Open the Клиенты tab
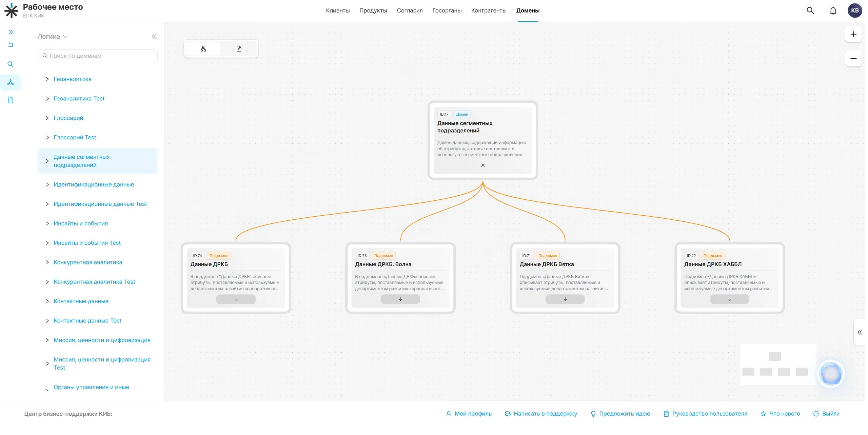868x435 pixels. click(337, 11)
